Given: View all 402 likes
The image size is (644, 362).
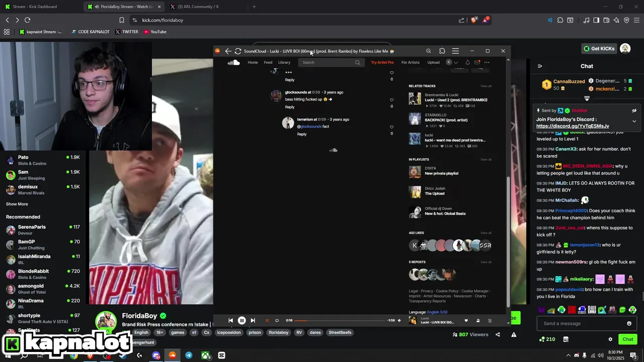Looking at the screenshot, I should (x=486, y=233).
